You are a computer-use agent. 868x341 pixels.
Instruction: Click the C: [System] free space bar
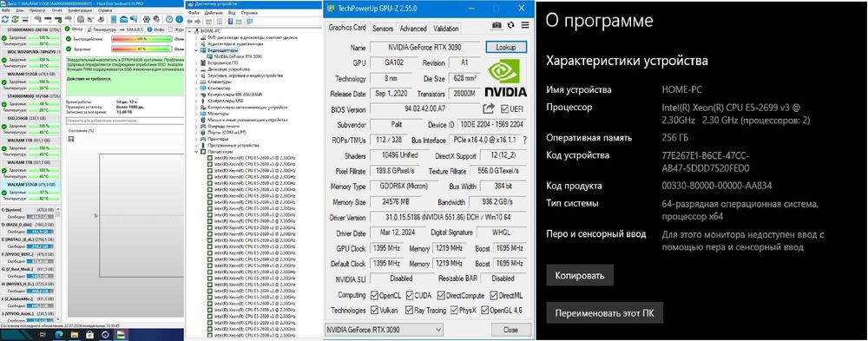(x=40, y=217)
